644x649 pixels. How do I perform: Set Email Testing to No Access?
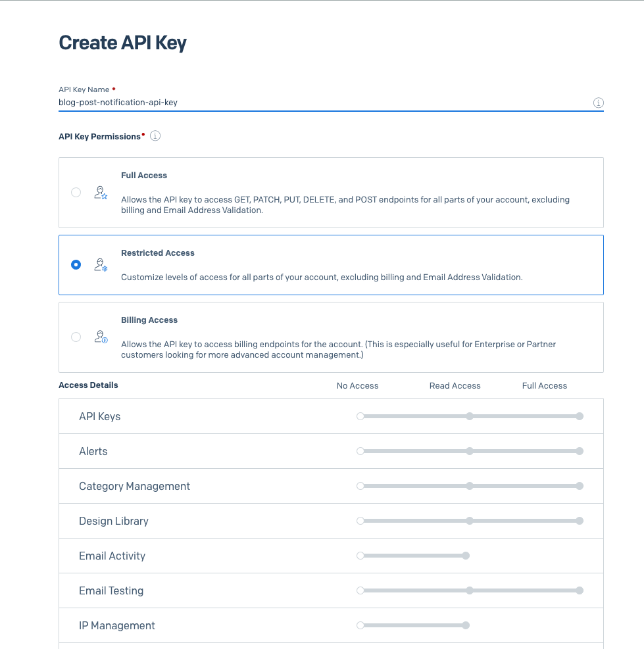(360, 590)
